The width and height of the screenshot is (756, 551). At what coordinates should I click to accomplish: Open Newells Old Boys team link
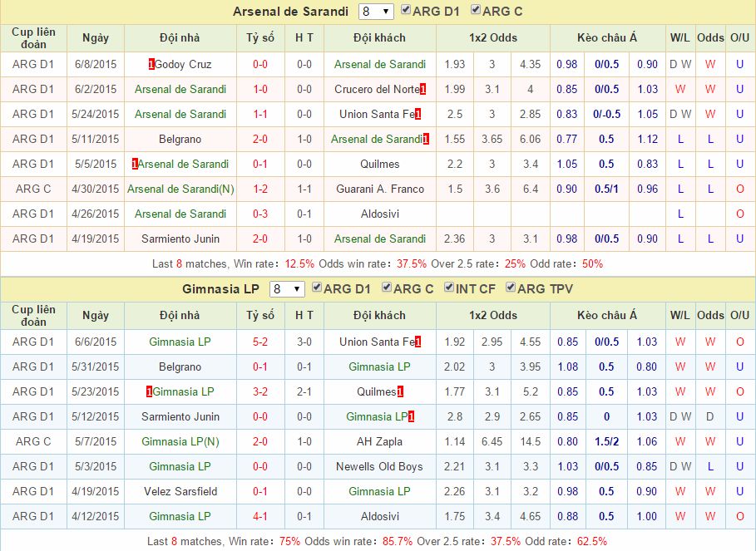[x=379, y=467]
